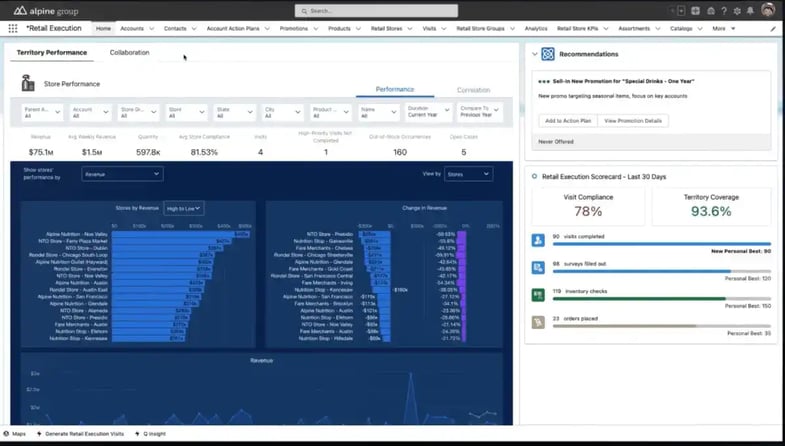
Task: Open the Visits navigation tab
Action: 429,29
